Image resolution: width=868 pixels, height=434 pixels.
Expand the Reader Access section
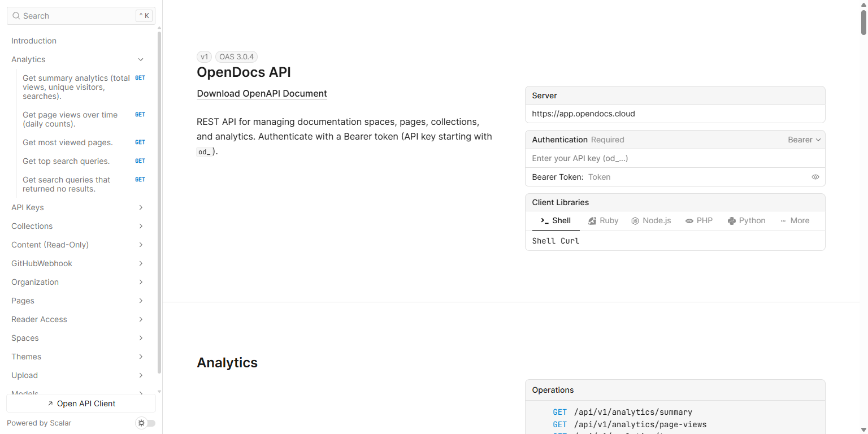pos(141,319)
